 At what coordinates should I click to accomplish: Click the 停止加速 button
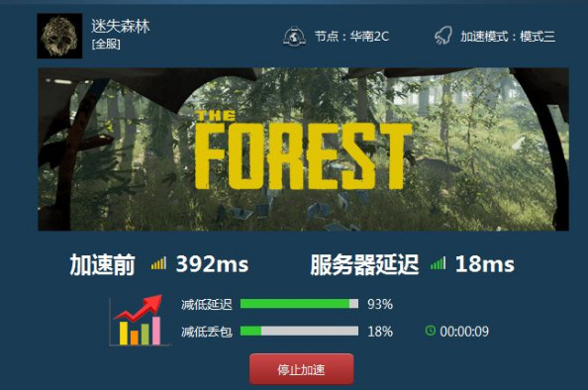(x=302, y=369)
